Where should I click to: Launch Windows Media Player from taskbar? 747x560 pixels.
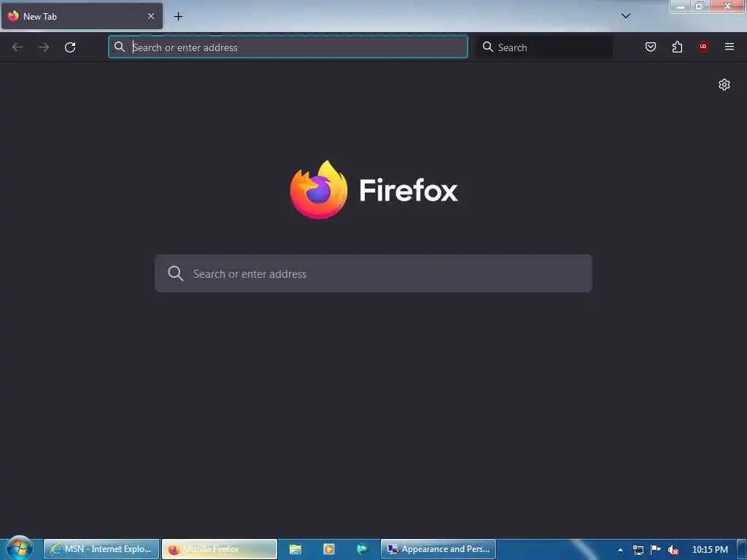pyautogui.click(x=329, y=549)
